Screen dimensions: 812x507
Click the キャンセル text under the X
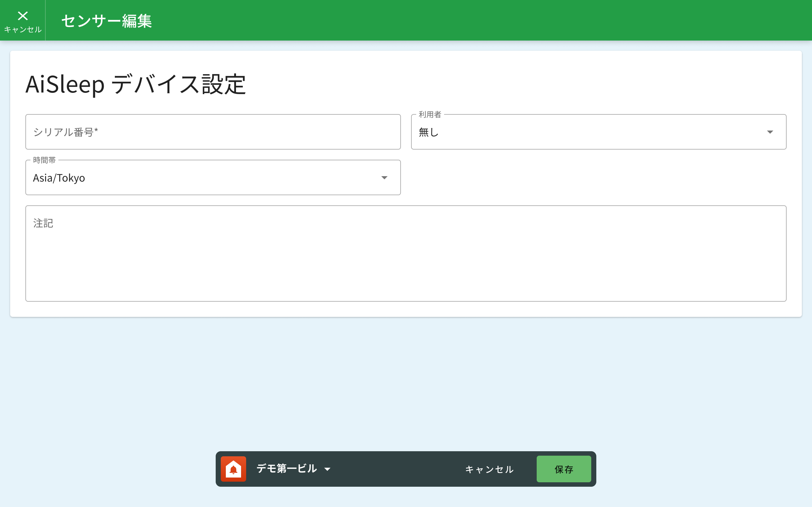tap(23, 29)
